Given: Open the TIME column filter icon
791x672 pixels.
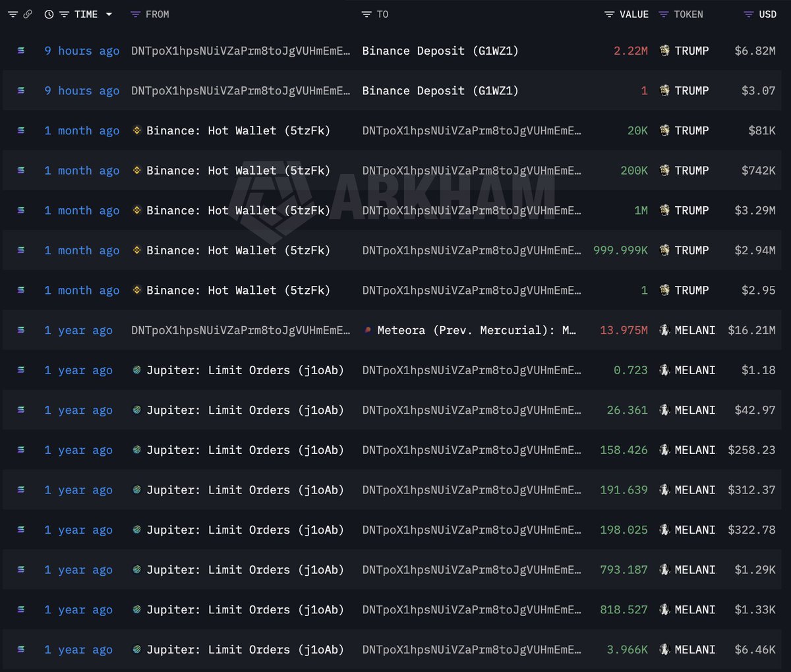Looking at the screenshot, I should coord(64,14).
